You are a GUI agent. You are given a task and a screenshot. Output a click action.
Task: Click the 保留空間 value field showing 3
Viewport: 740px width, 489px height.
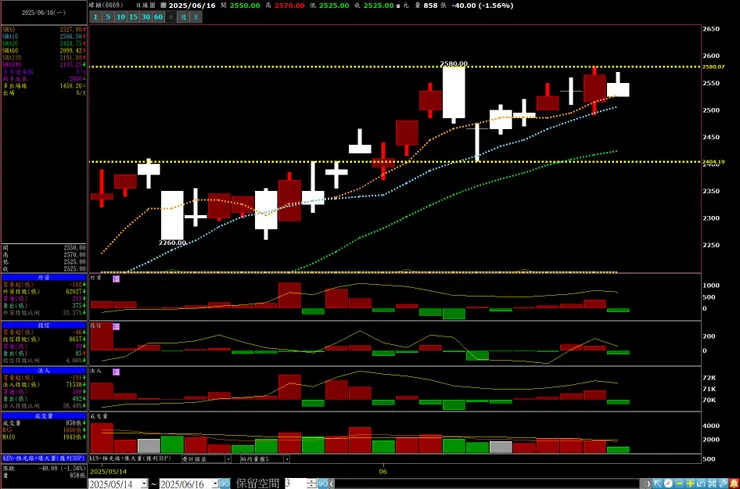tap(295, 484)
